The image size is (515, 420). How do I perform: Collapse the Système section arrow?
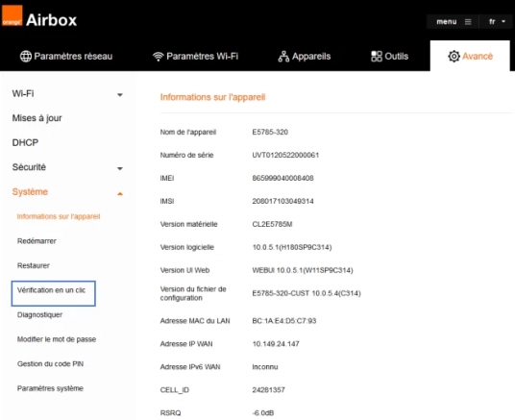120,194
